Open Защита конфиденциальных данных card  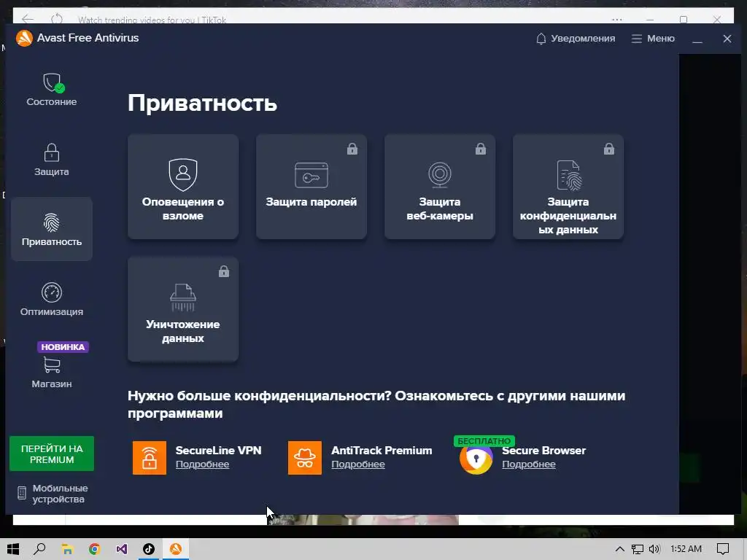click(x=568, y=187)
